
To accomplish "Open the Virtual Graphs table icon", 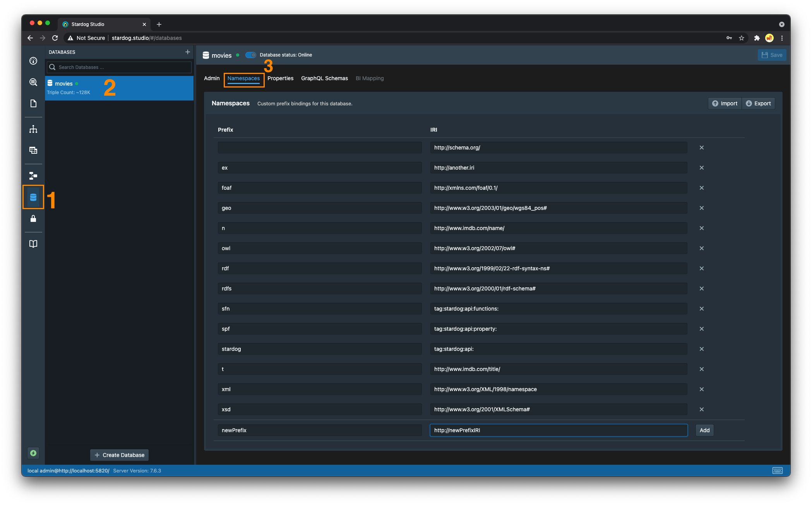I will coord(33,150).
